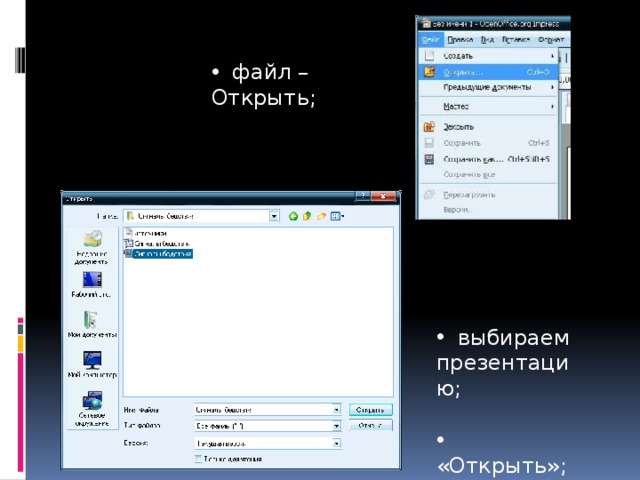Open the Вид menu in Impress

tap(487, 40)
